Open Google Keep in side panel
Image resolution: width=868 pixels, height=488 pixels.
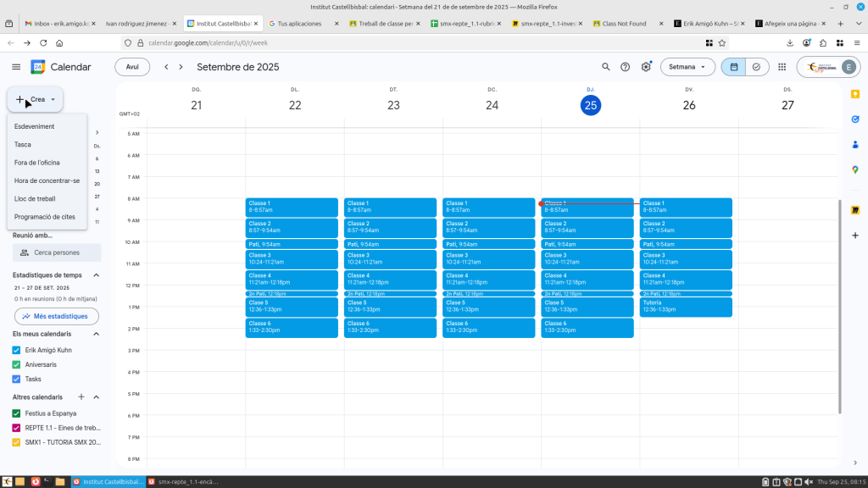click(x=855, y=94)
